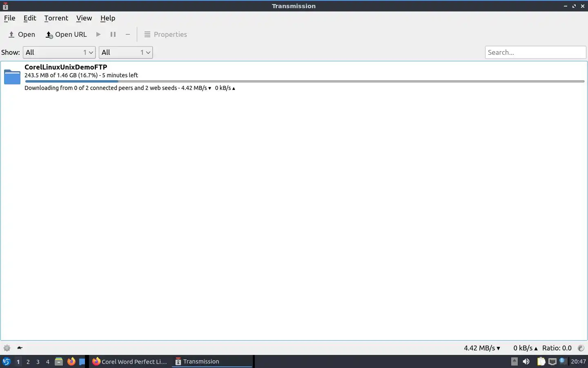Screen dimensions: 588x368
Task: Click the Open torrent toolbar button
Action: tap(22, 34)
